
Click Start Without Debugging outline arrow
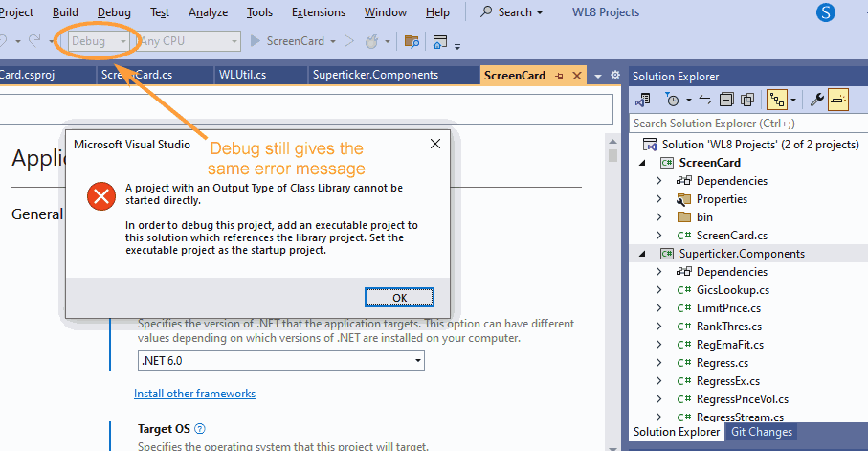tap(348, 41)
